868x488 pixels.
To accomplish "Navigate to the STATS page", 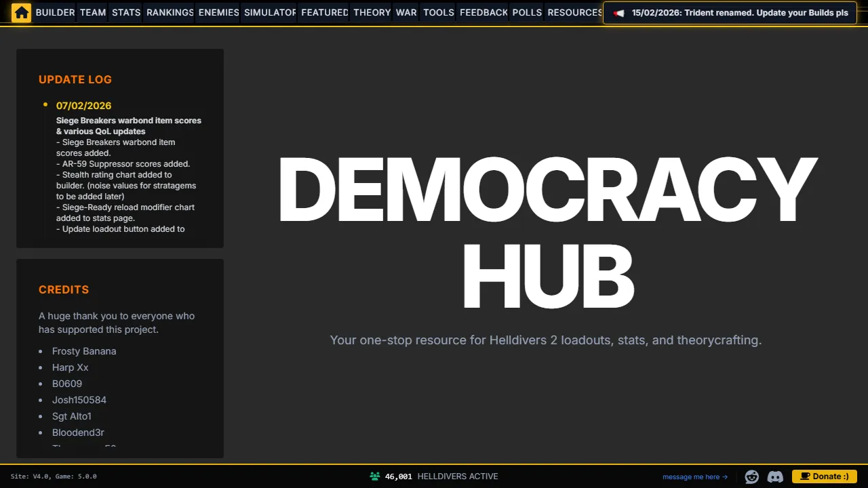I will 125,12.
